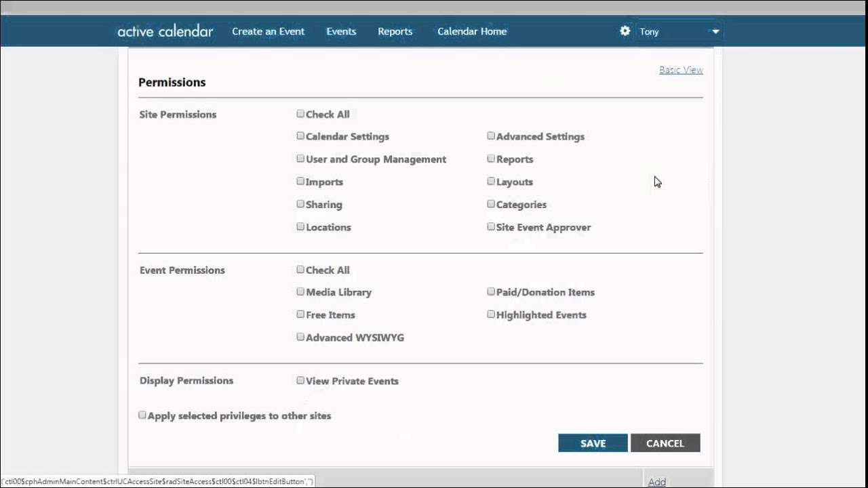Check the Categories permission
868x488 pixels.
491,204
